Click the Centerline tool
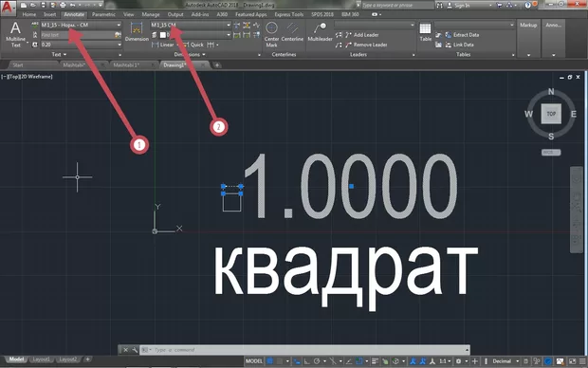This screenshot has width=588, height=368. coord(292,31)
